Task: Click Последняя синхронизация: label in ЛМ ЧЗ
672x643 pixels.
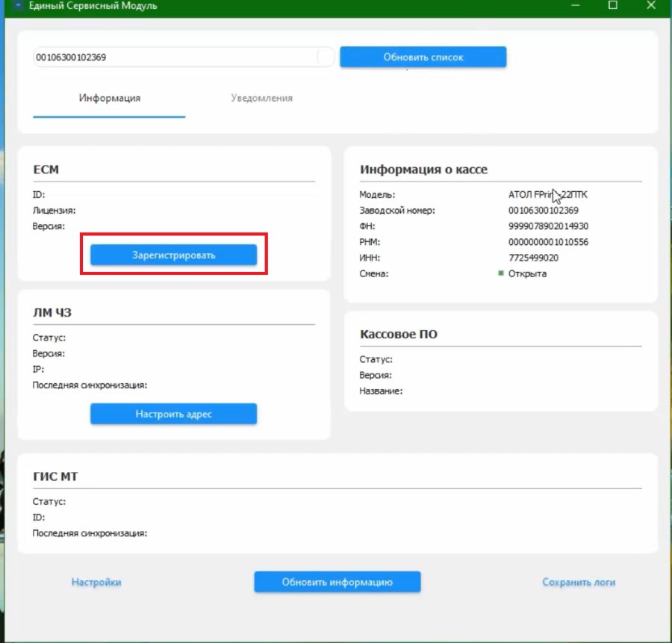Action: (x=90, y=385)
